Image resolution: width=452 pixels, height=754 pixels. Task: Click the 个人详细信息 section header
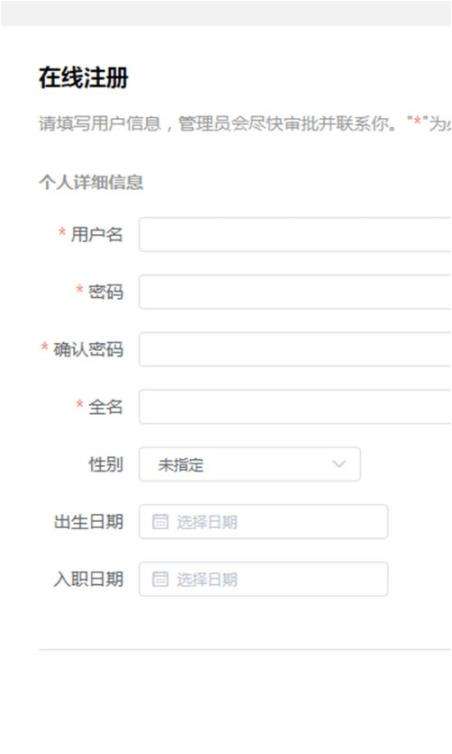coord(91,182)
